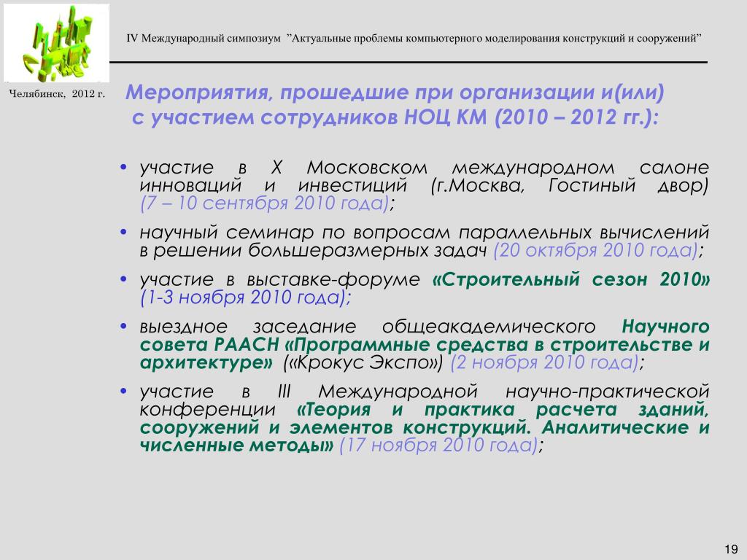Click the text 'научный семинар по вопросам параллельных вычислений'
The image size is (747, 560).
(x=425, y=233)
